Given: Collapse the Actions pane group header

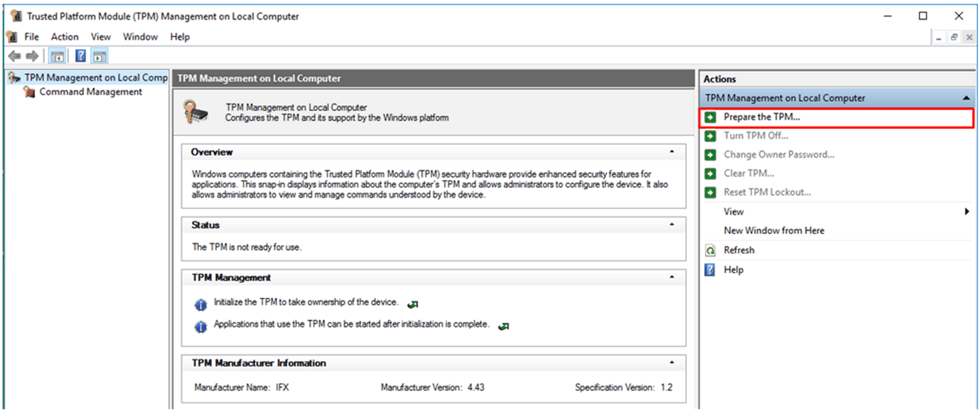Looking at the screenshot, I should point(966,98).
